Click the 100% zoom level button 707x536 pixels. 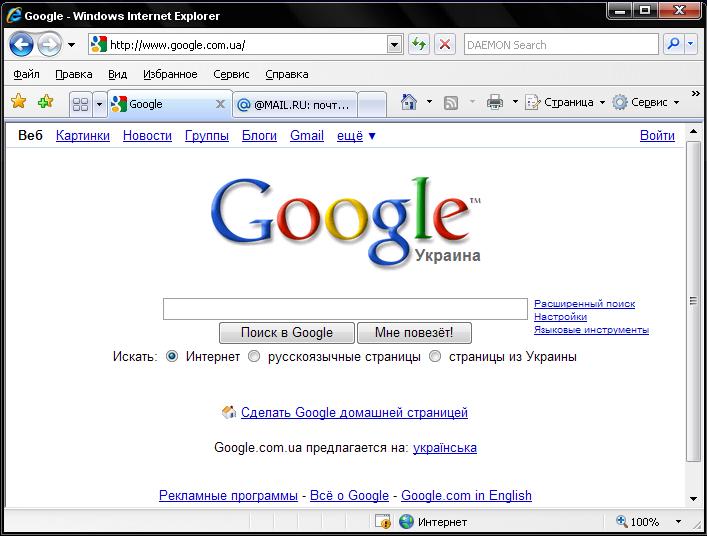[638, 522]
